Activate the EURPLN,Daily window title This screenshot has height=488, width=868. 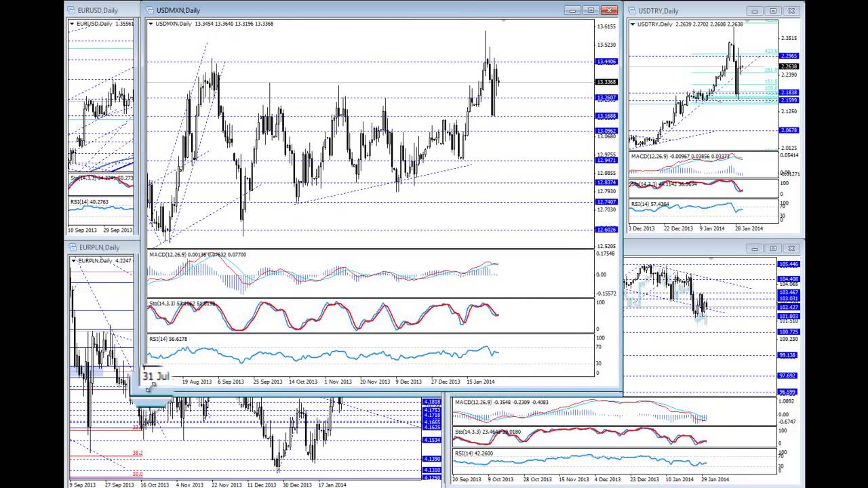[99, 247]
